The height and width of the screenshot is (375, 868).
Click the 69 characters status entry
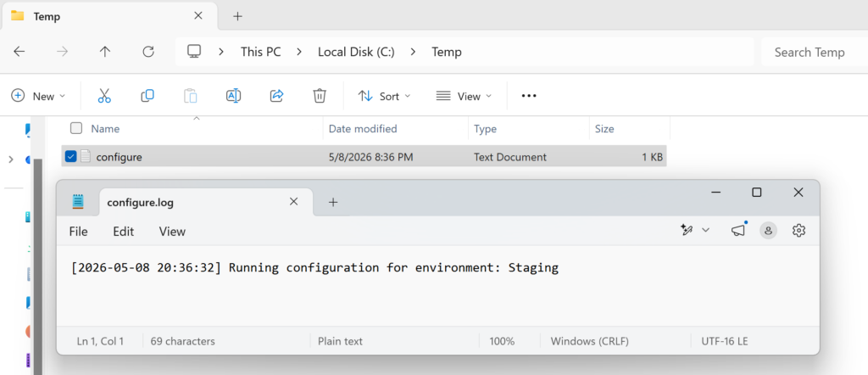(183, 341)
